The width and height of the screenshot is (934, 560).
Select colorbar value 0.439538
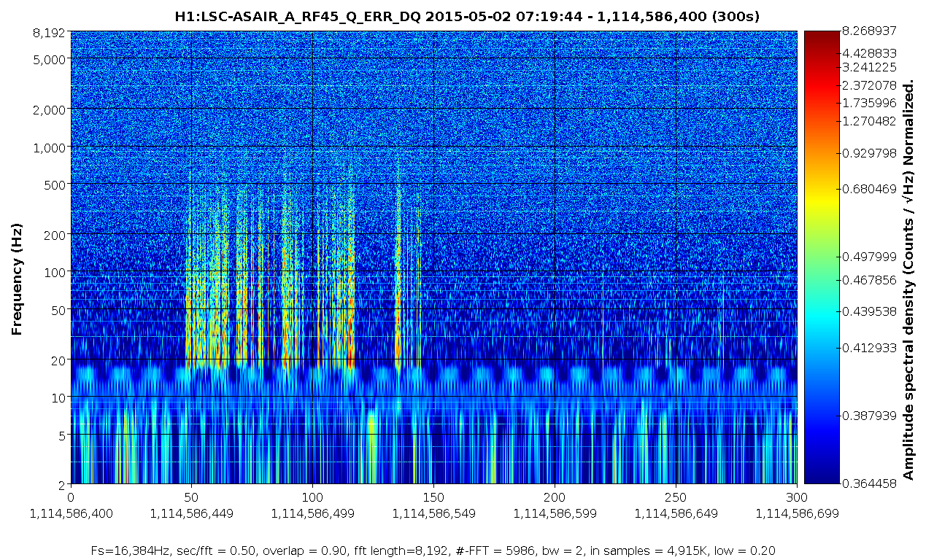click(x=868, y=311)
